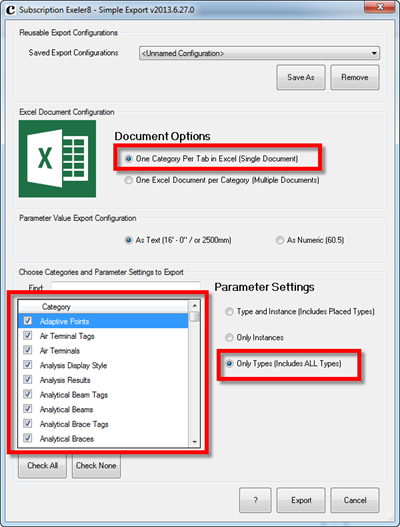The image size is (400, 527).
Task: Select the Analytical Beam Tags row text
Action: 74,395
